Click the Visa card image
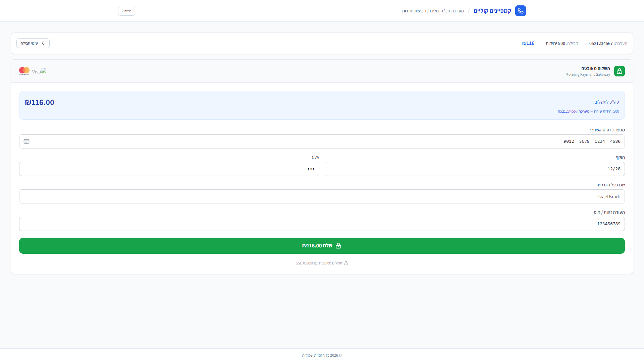Screen dimensions: 644x362 coord(39,71)
